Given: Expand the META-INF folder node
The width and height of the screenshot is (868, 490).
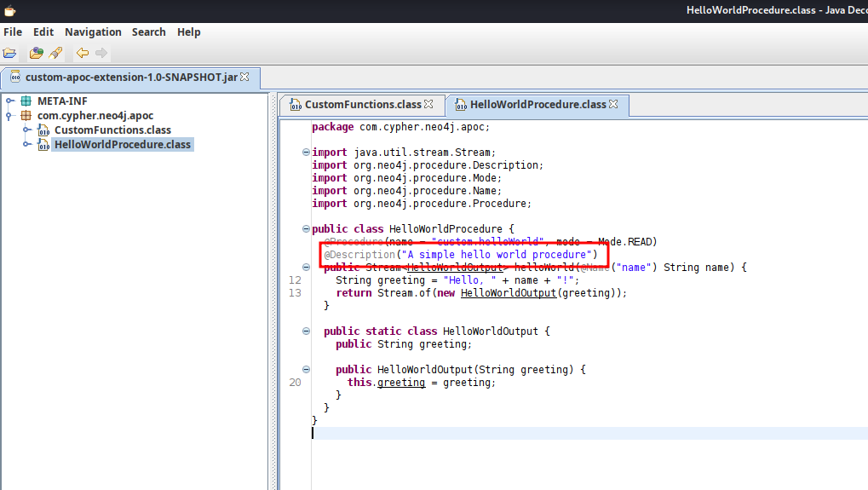Looking at the screenshot, I should 10,101.
